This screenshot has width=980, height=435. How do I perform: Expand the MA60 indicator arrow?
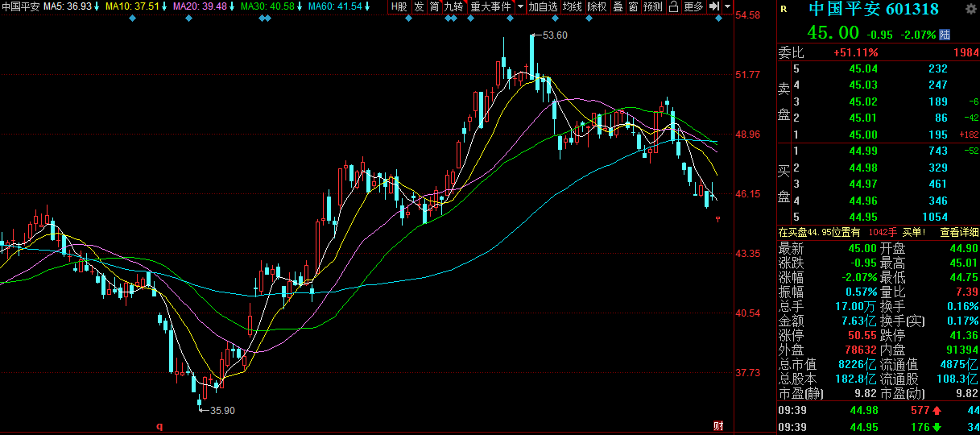(x=368, y=6)
